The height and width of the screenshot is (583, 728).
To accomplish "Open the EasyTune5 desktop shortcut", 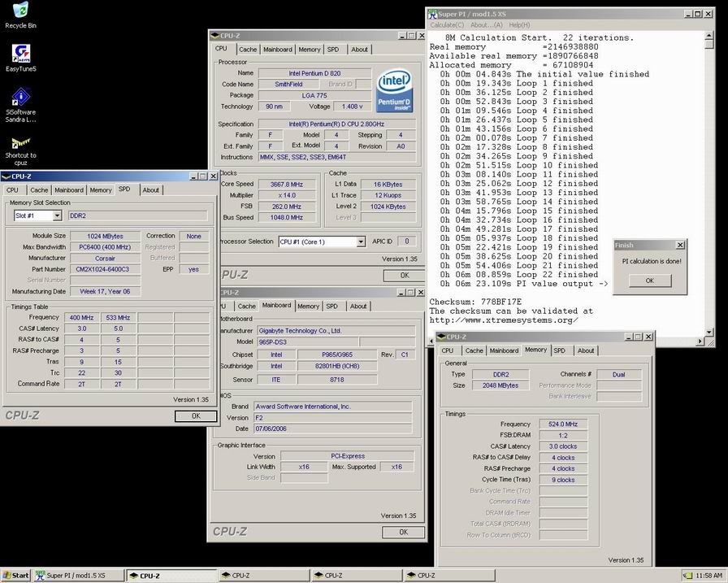I will coord(20,58).
